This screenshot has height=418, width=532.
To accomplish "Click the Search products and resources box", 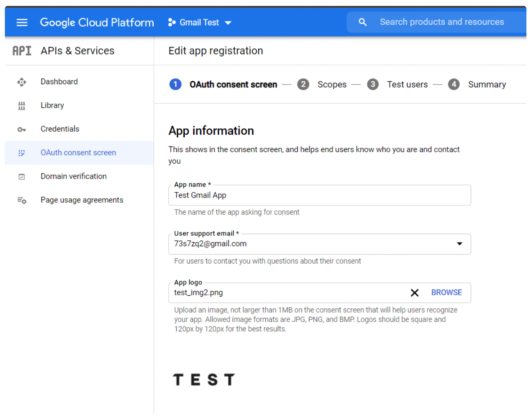I will (x=437, y=22).
